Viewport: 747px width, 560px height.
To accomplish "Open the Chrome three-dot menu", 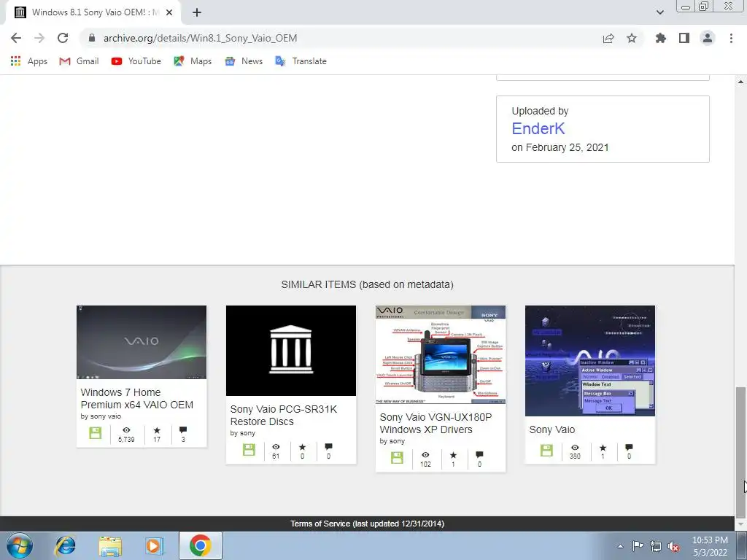I will [x=731, y=38].
